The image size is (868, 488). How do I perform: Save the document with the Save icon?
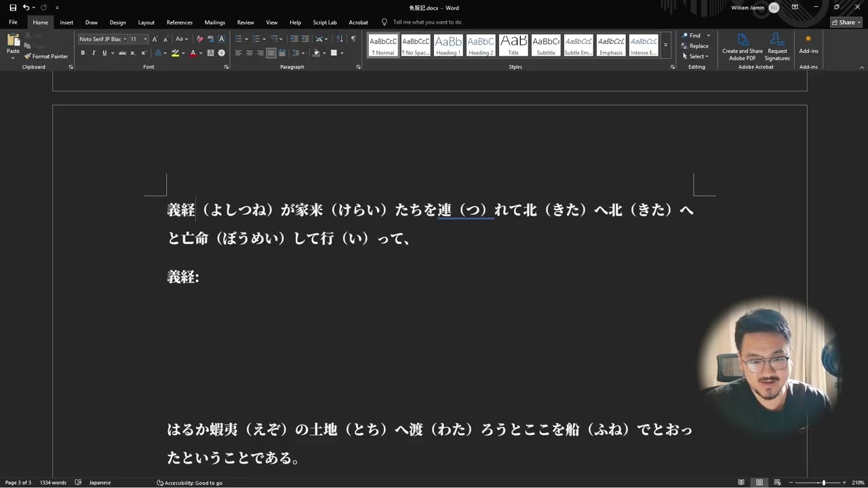coord(13,7)
